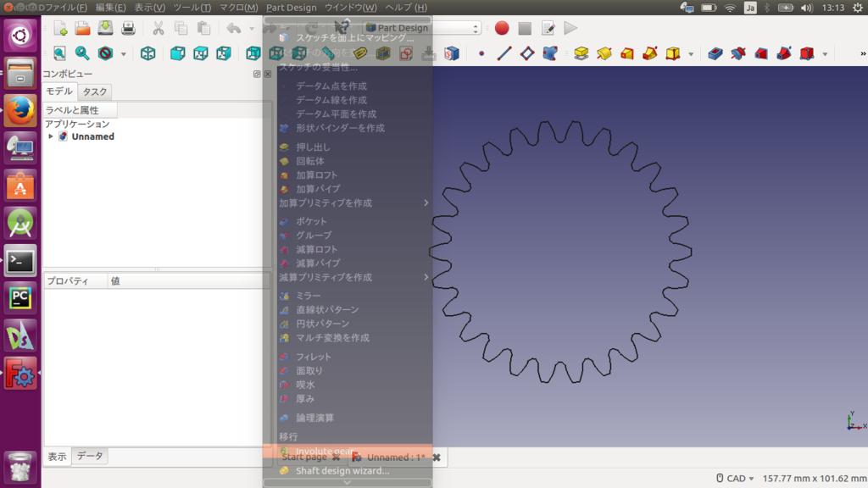The height and width of the screenshot is (488, 868).
Task: Create a datum plane toolbar icon
Action: (x=527, y=53)
